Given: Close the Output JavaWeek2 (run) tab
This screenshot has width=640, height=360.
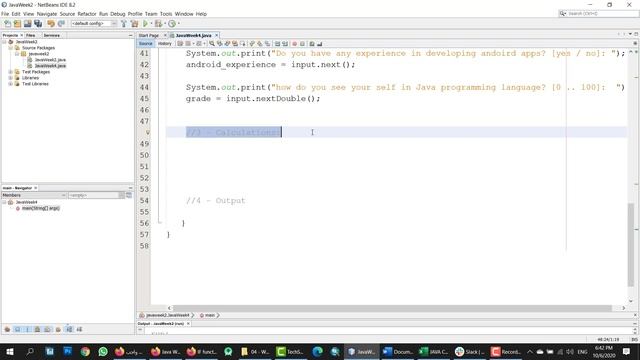Looking at the screenshot, I should (x=188, y=324).
